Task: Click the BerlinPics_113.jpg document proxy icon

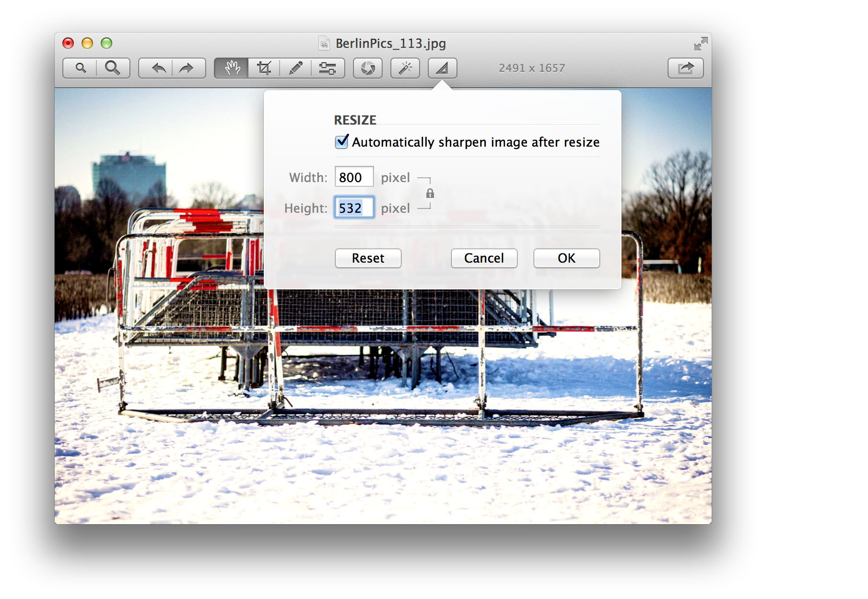Action: pos(324,43)
